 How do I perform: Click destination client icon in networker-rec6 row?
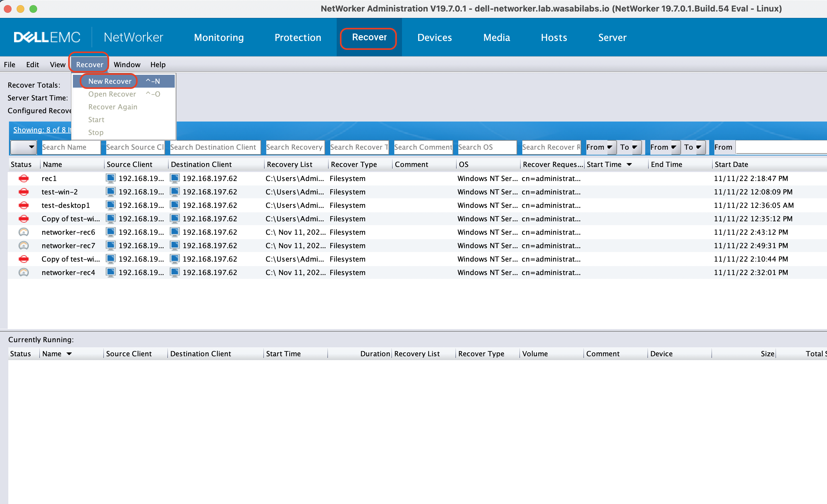point(174,232)
